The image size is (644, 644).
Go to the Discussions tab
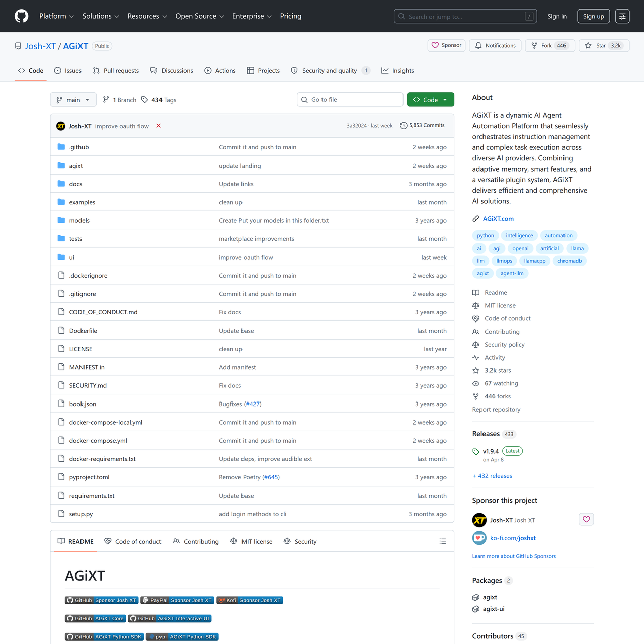[172, 71]
